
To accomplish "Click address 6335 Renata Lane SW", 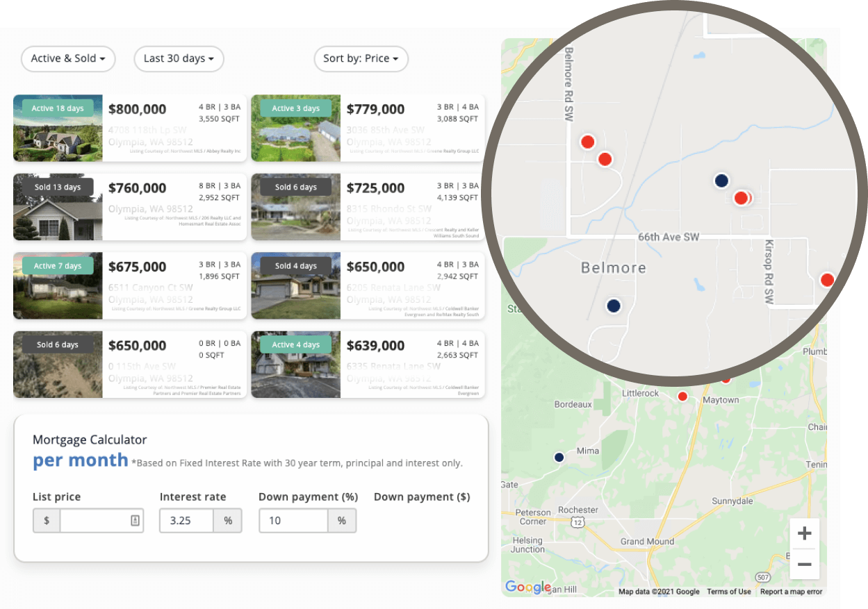I will click(393, 366).
